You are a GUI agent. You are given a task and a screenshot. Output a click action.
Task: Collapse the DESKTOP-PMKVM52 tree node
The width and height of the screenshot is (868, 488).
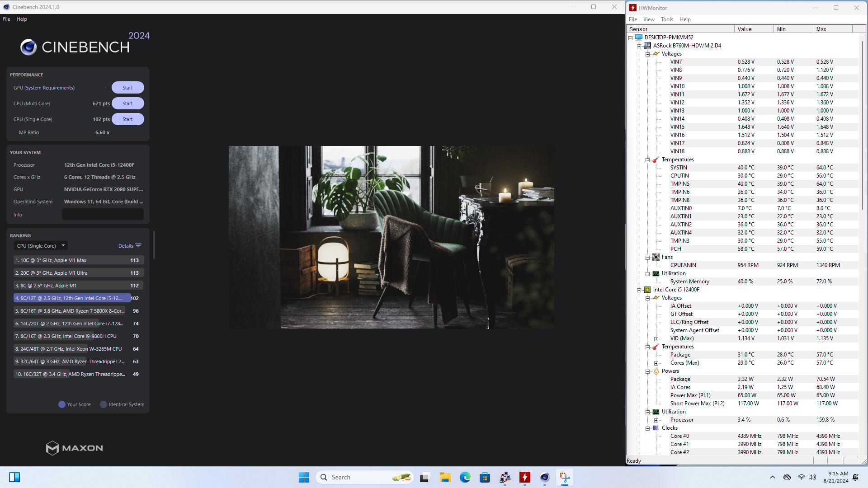click(631, 38)
